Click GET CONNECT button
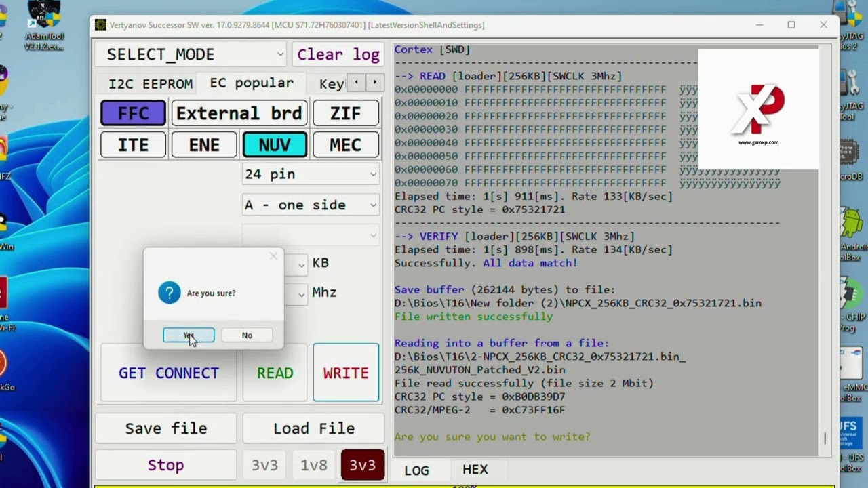 click(169, 373)
